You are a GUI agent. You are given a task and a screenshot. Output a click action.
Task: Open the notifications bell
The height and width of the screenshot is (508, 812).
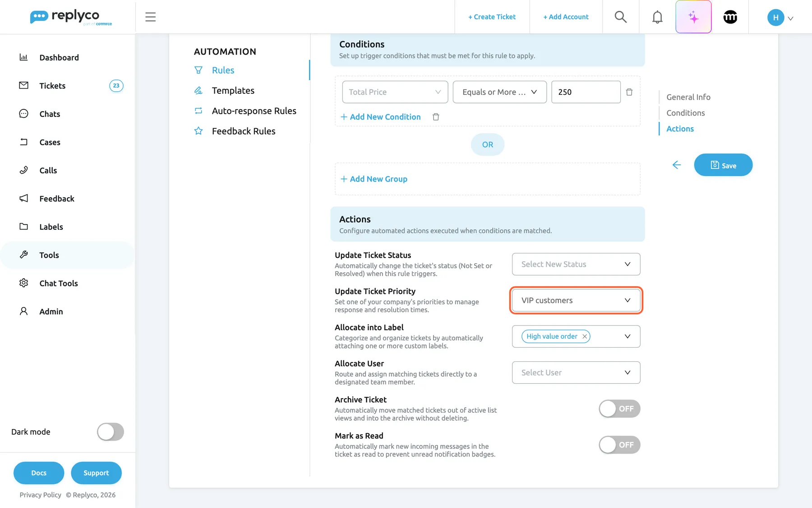pyautogui.click(x=657, y=17)
